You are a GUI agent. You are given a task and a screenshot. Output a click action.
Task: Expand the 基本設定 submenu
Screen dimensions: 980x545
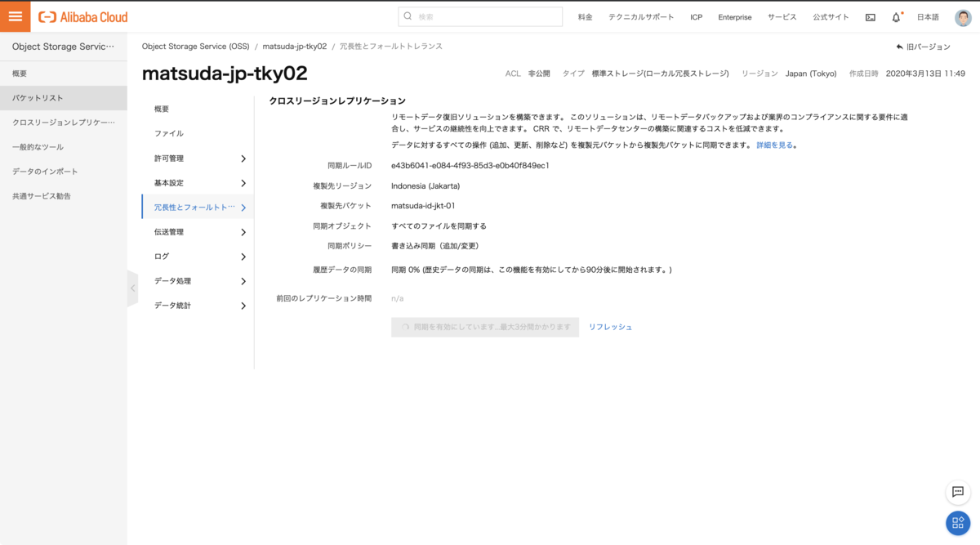[243, 183]
